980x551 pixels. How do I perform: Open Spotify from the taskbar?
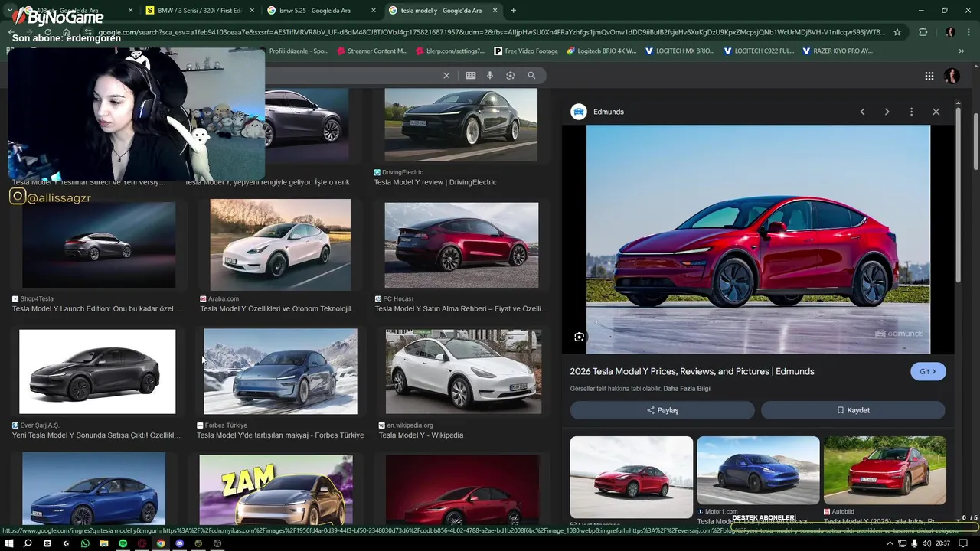pyautogui.click(x=122, y=543)
